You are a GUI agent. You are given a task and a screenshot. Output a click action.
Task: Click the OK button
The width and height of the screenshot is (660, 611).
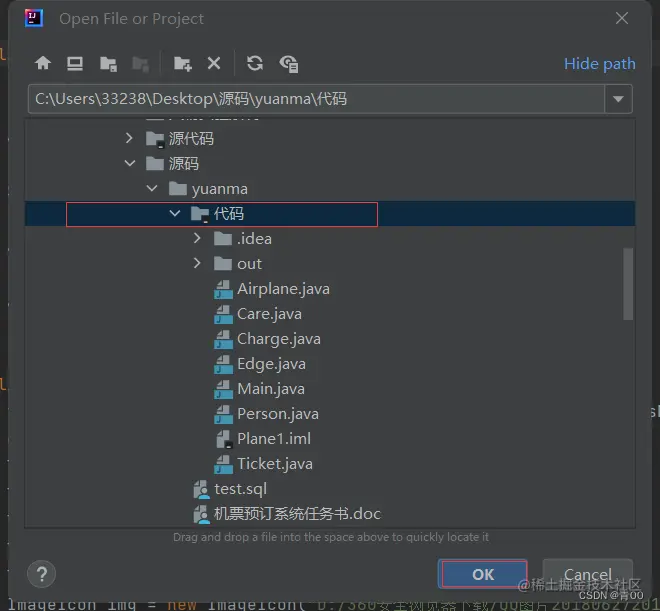[482, 574]
